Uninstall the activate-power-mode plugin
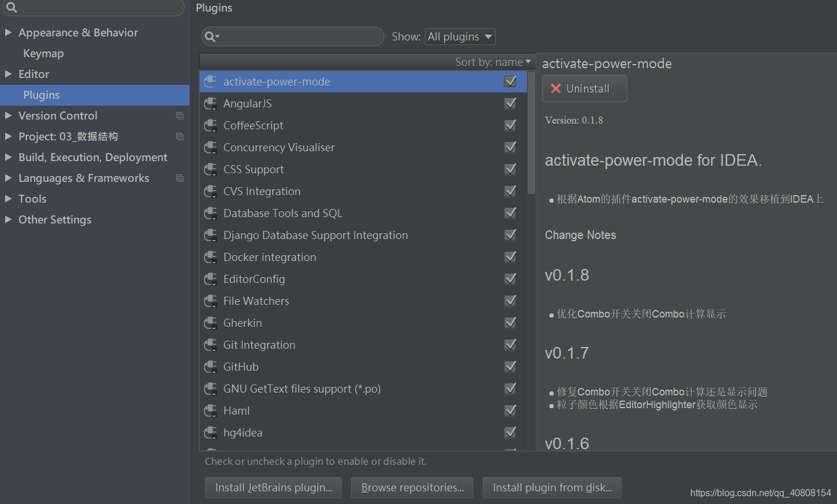 pos(584,88)
